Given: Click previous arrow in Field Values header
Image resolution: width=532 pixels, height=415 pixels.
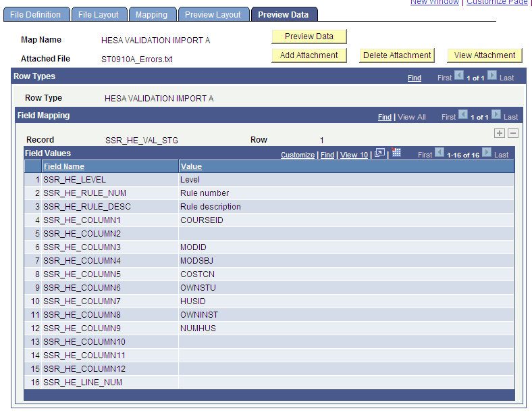Looking at the screenshot, I should [440, 152].
